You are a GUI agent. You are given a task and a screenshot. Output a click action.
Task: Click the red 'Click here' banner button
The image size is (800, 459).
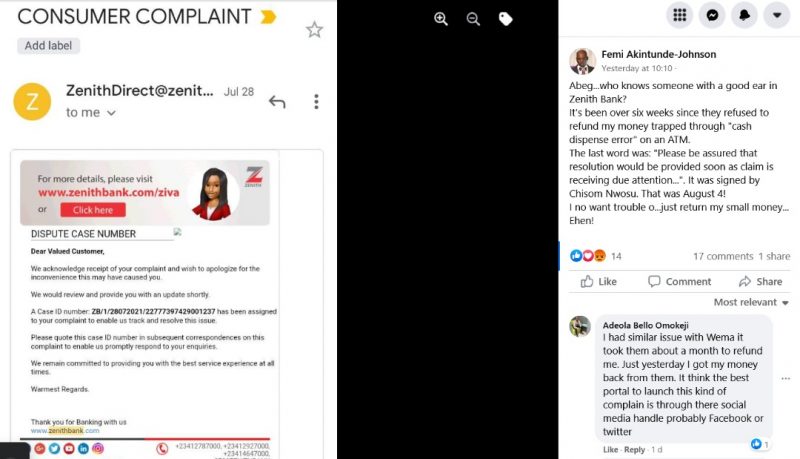click(x=93, y=210)
